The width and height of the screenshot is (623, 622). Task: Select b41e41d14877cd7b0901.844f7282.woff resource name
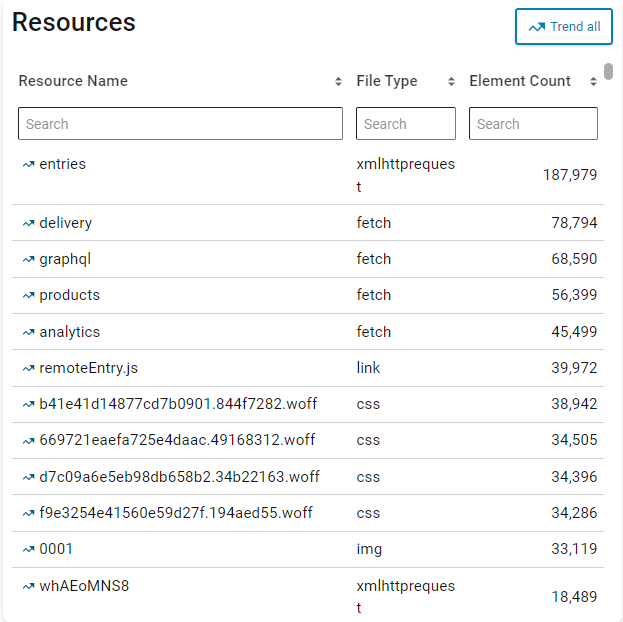178,404
